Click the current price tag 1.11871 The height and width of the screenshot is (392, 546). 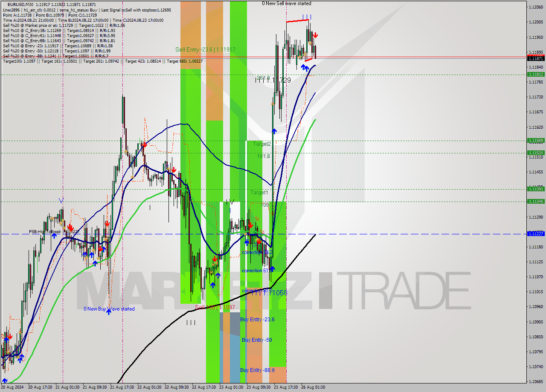[536, 58]
